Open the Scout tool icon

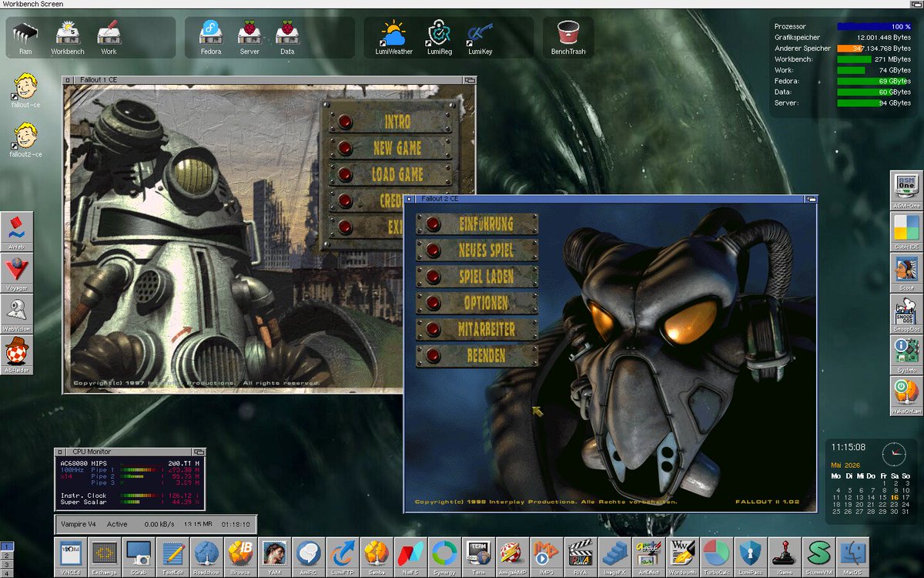pos(906,274)
